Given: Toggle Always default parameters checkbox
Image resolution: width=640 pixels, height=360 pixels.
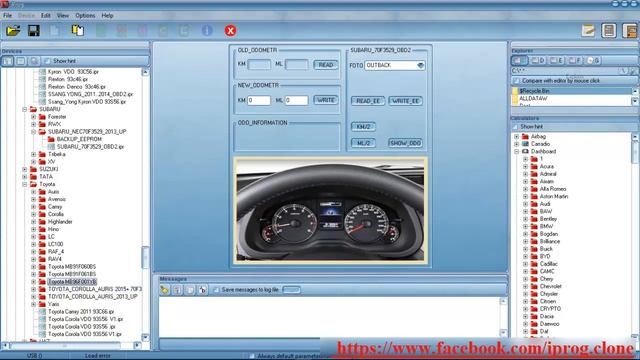Looking at the screenshot, I should pyautogui.click(x=252, y=356).
